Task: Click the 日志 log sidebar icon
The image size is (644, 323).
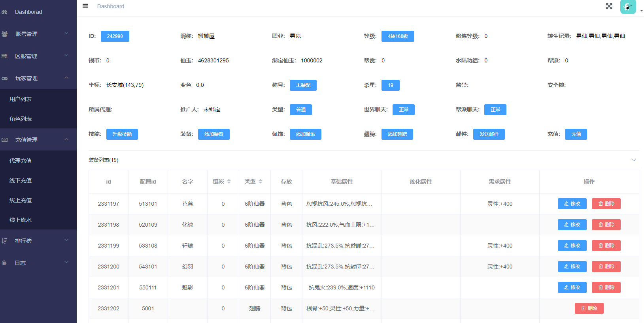Action: 5,263
